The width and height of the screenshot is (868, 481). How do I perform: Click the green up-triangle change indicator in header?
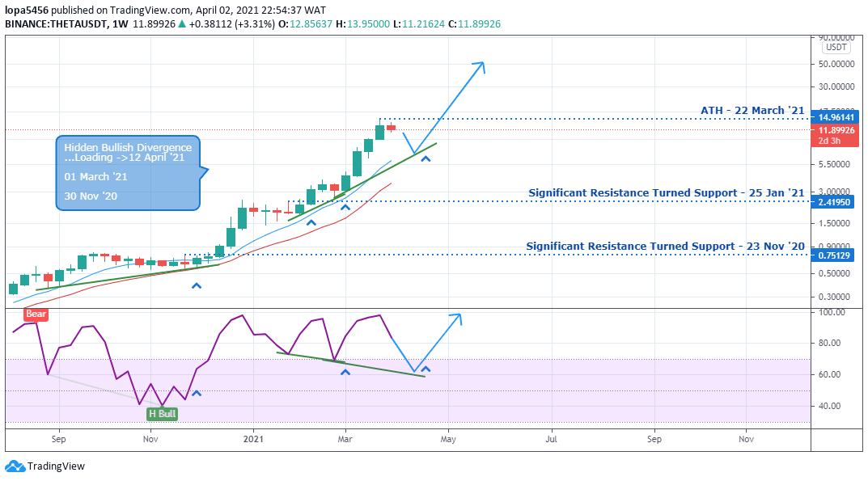coord(182,23)
